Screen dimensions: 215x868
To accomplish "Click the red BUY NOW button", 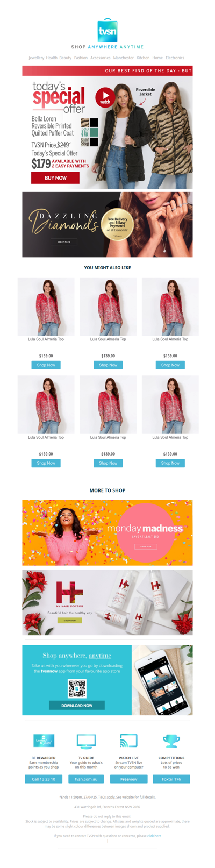I will pos(55,177).
